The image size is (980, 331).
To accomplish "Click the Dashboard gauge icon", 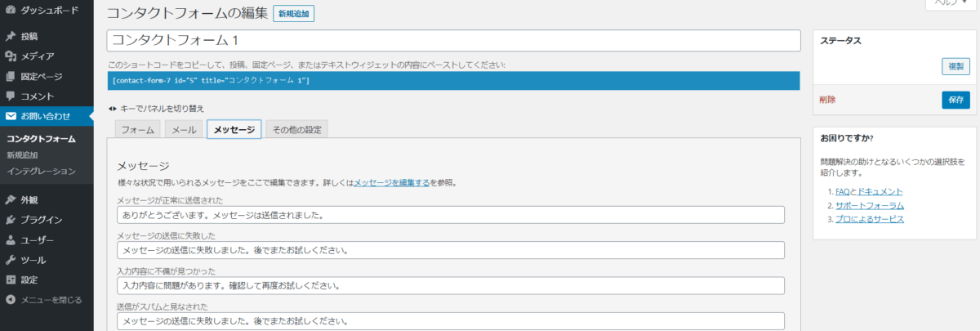I will pyautogui.click(x=11, y=11).
